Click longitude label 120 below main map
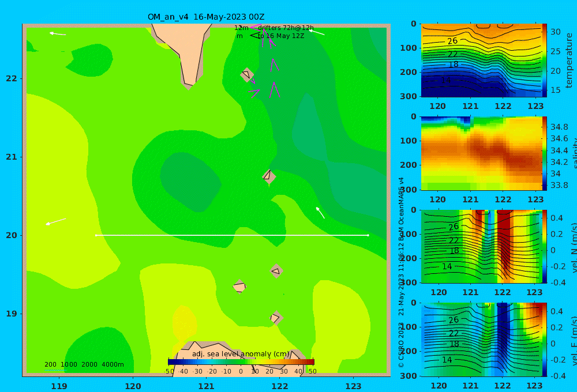Image resolution: width=577 pixels, height=392 pixels. click(133, 386)
